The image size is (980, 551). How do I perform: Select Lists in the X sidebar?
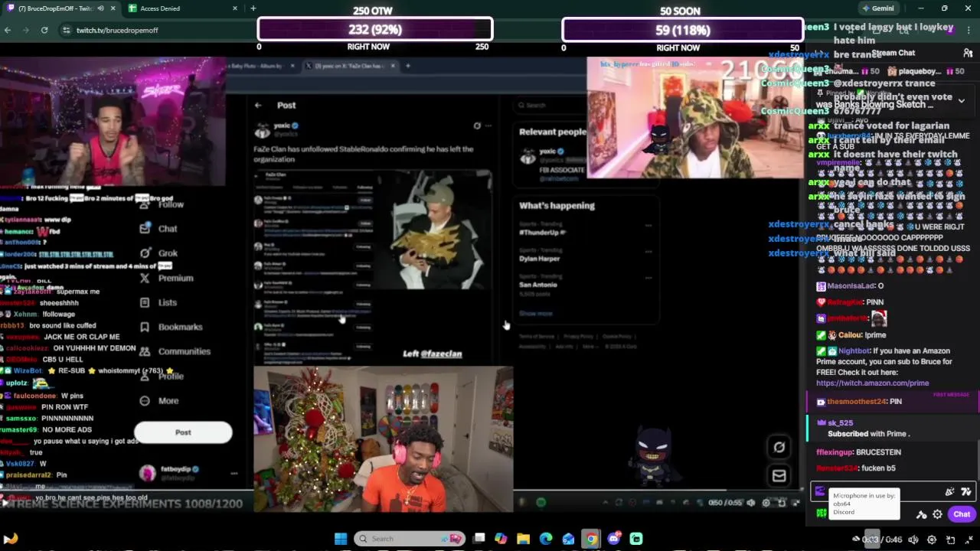click(x=158, y=302)
